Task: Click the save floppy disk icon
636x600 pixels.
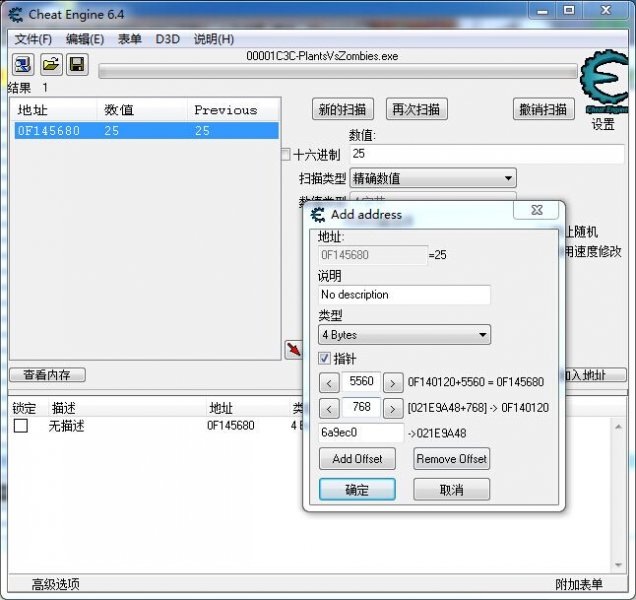Action: (x=77, y=65)
